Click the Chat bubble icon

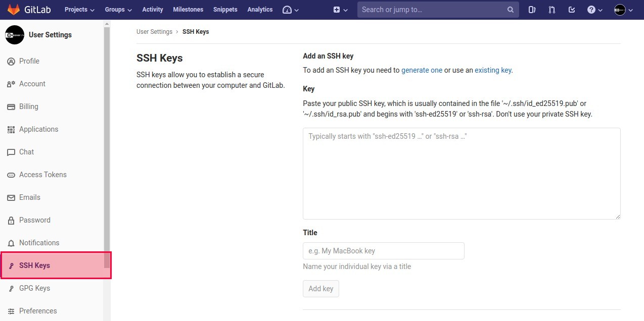(11, 152)
